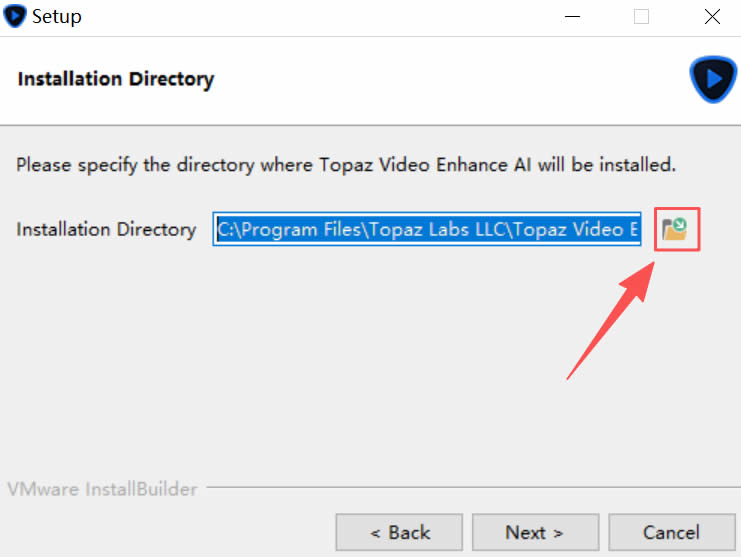741x557 pixels.
Task: Click the bold Installation Directory heading
Action: point(116,79)
